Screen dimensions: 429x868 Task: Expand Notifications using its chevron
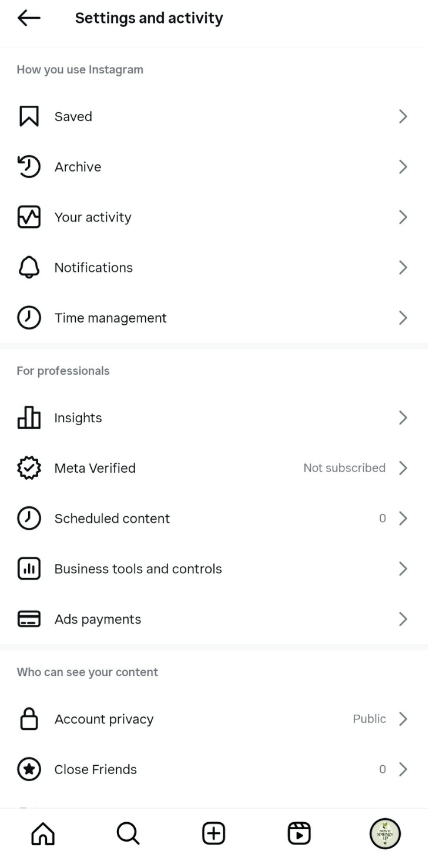403,268
